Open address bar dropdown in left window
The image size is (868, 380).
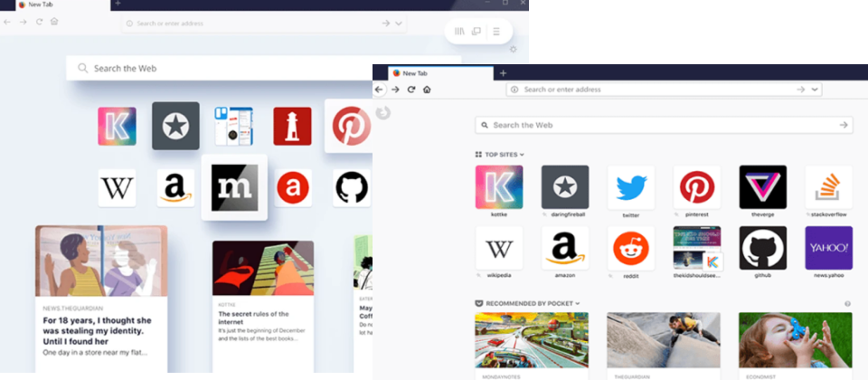(399, 24)
